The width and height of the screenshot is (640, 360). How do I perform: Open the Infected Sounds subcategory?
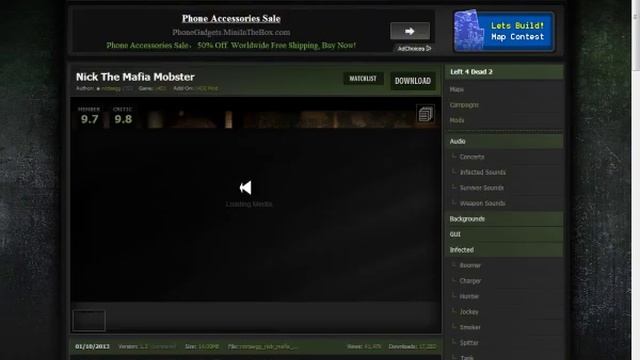click(x=482, y=172)
